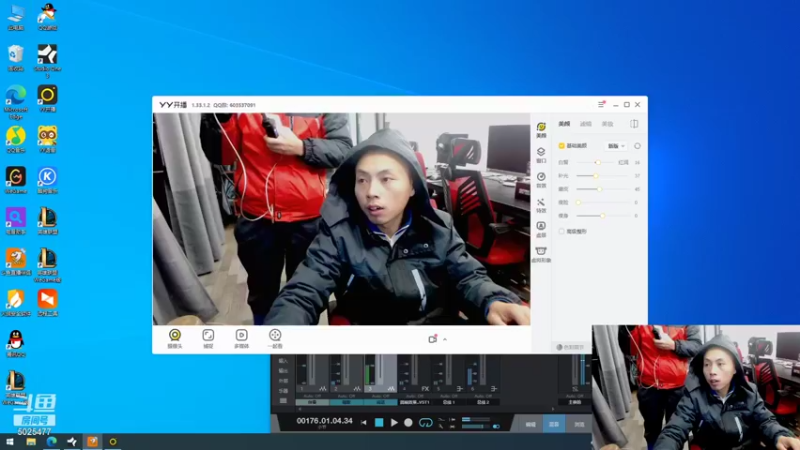Open the Windows Start button
The image size is (800, 450).
coord(10,442)
